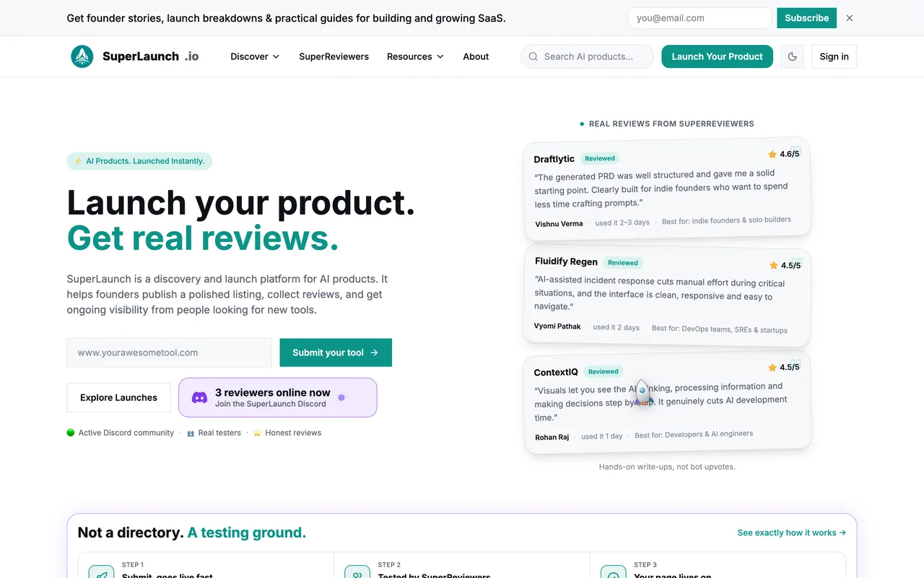924x578 pixels.
Task: Click the Reviewed badge next to ContextIQ
Action: [603, 371]
